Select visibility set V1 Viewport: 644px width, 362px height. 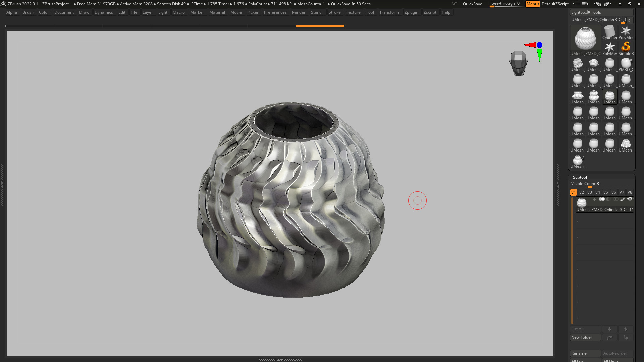point(574,192)
